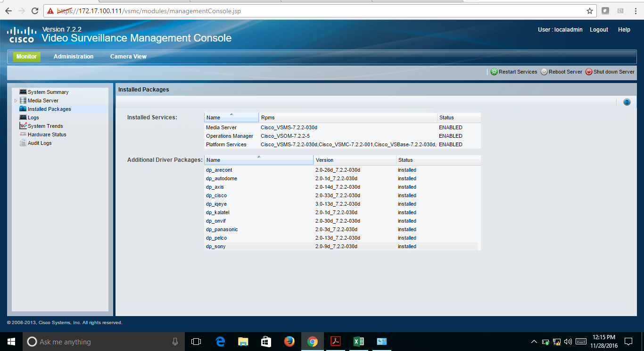Viewport: 644px width, 351px height.
Task: Click the insecure HTTPS warning triangle
Action: pyautogui.click(x=50, y=11)
